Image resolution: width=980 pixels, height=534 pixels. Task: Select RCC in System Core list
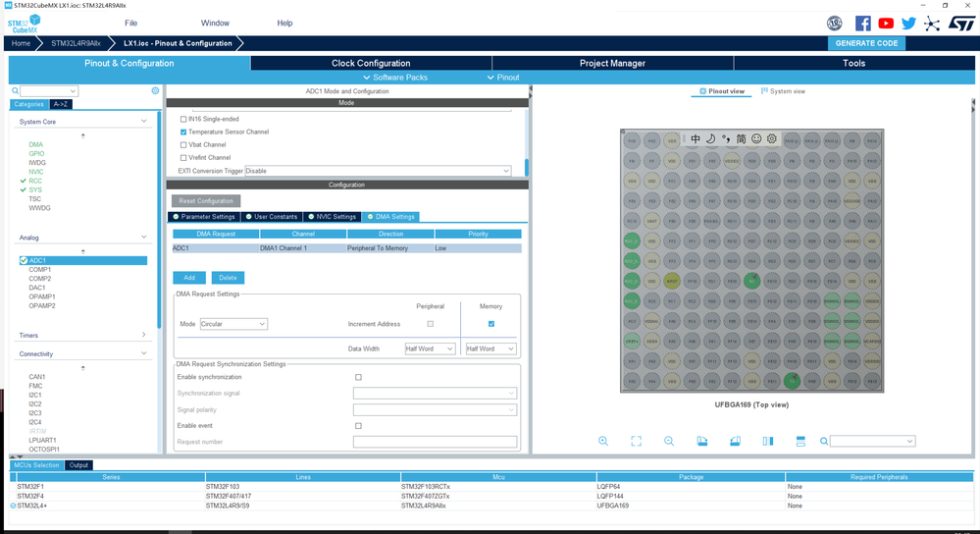click(x=35, y=181)
